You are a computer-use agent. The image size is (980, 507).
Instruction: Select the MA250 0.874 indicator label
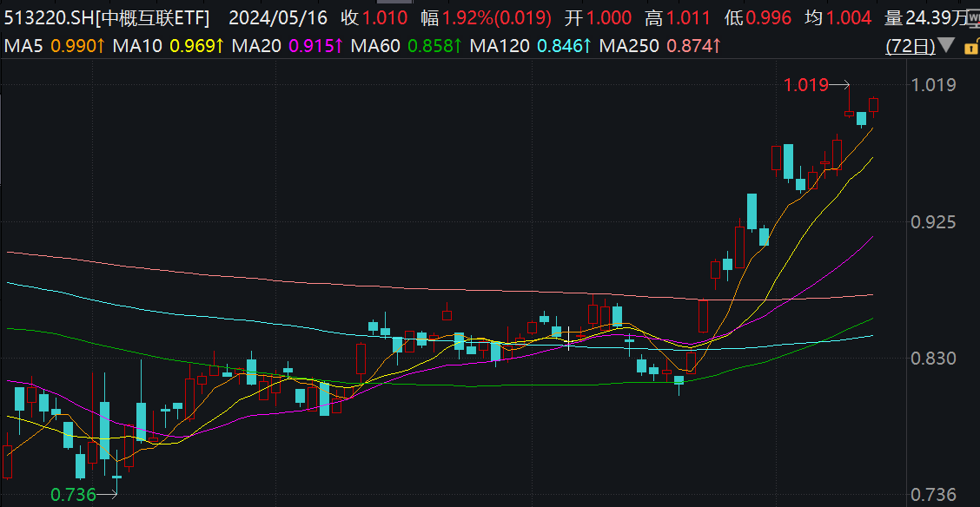659,46
